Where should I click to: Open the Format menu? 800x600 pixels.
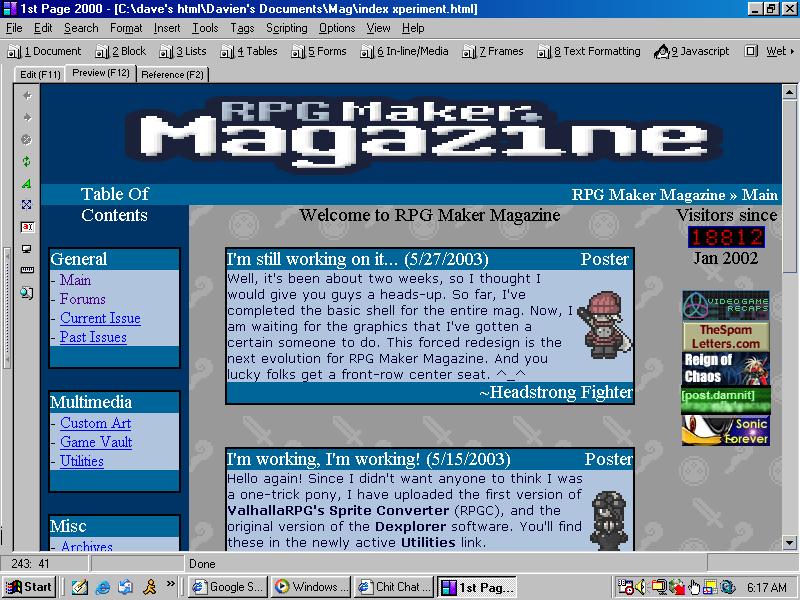[x=126, y=28]
